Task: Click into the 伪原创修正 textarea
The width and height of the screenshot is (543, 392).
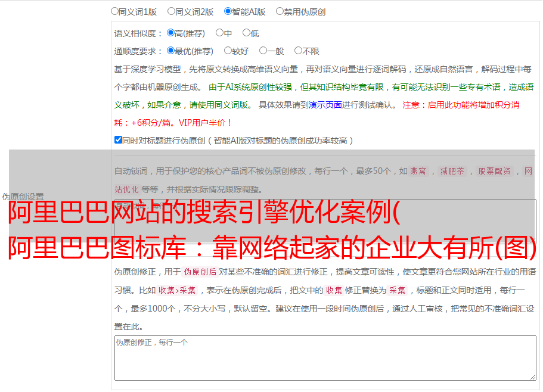Action: point(325,358)
